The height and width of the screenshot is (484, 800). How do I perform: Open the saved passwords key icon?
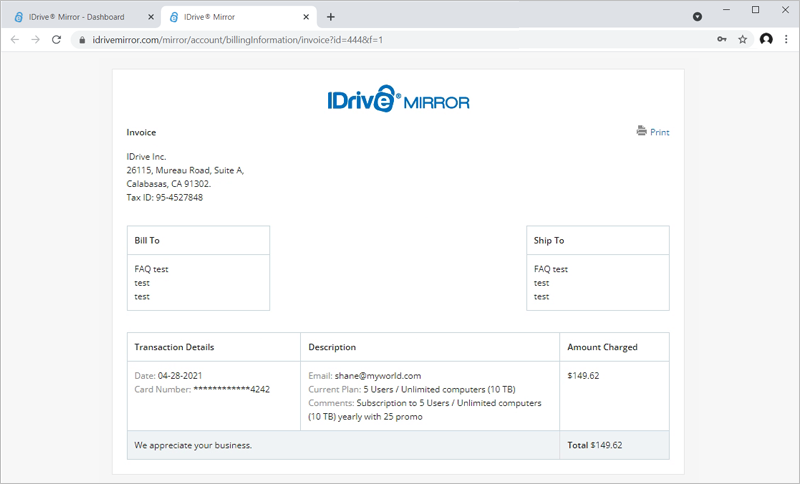coord(722,39)
